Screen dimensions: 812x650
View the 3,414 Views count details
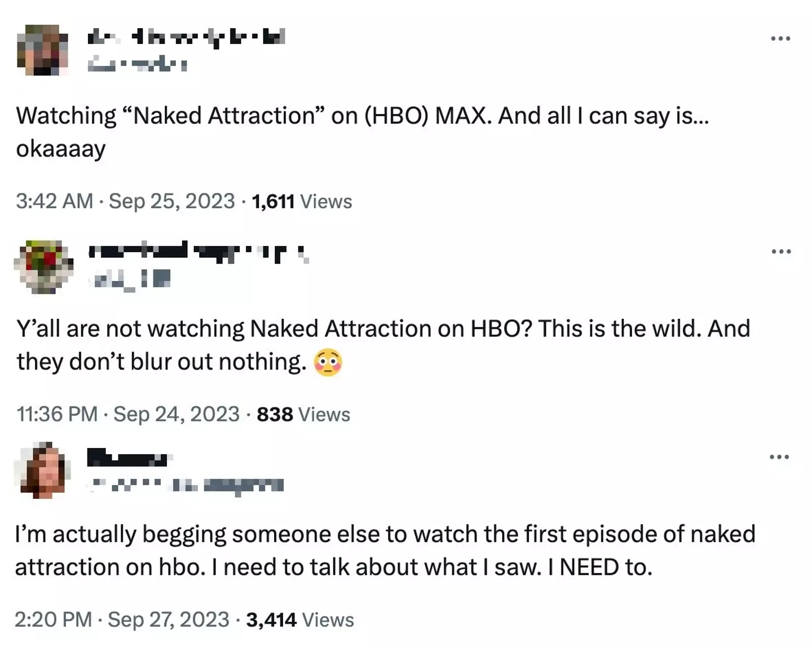click(300, 620)
